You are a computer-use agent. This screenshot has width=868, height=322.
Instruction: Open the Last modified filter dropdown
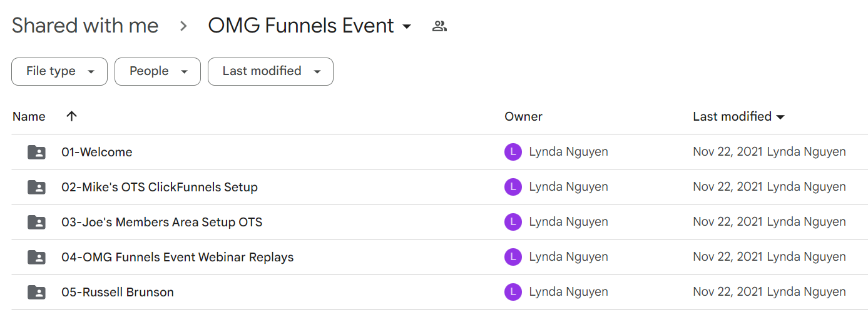(270, 71)
